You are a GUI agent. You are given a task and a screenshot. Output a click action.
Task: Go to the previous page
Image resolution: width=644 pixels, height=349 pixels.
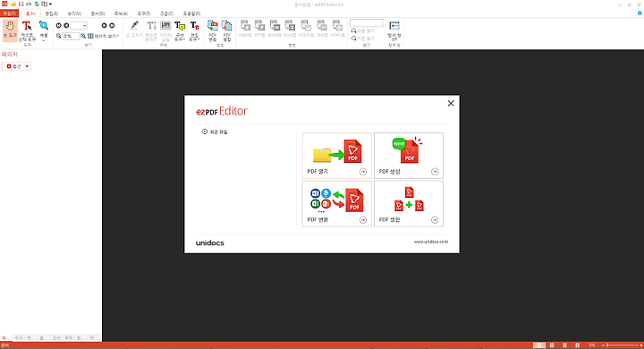point(66,25)
